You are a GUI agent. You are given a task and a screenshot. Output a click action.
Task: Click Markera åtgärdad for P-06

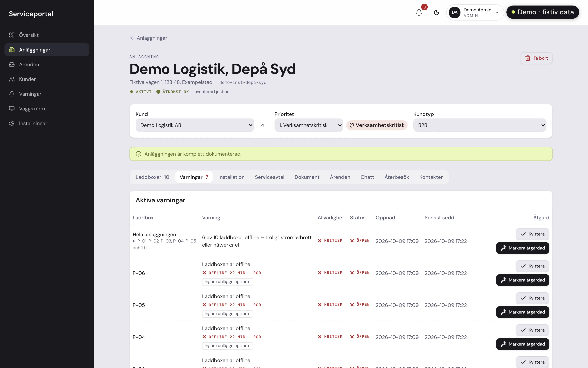pyautogui.click(x=523, y=280)
